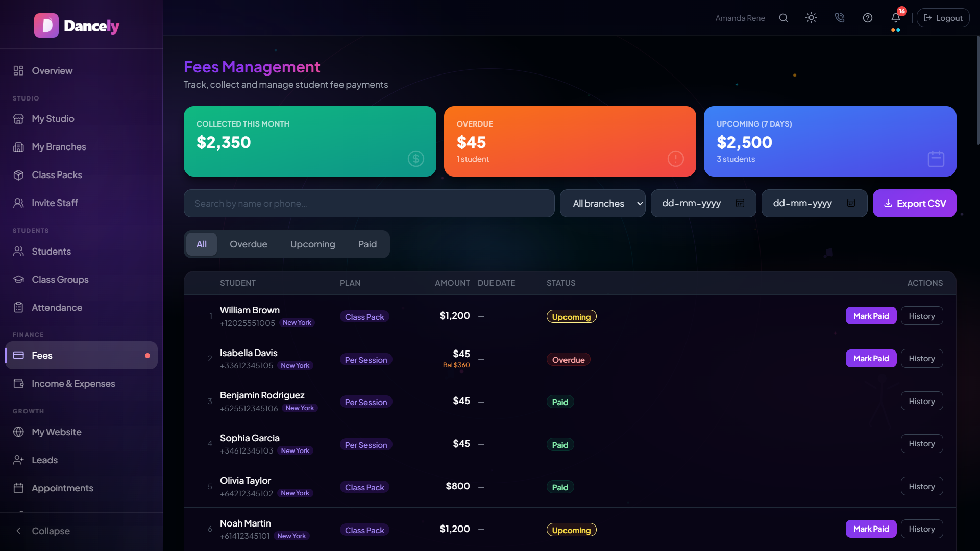Open the second date picker calendar icon

pos(851,203)
